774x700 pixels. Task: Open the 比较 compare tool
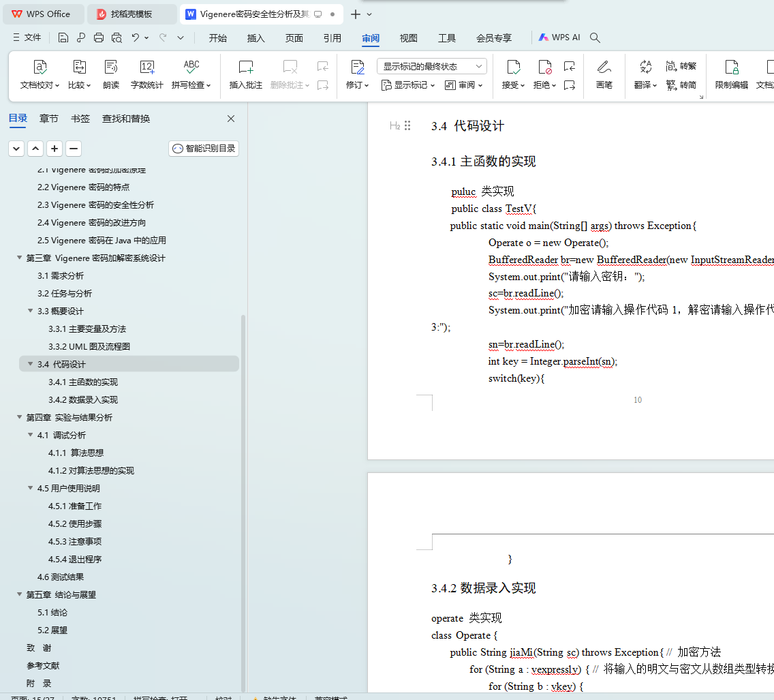(x=80, y=74)
